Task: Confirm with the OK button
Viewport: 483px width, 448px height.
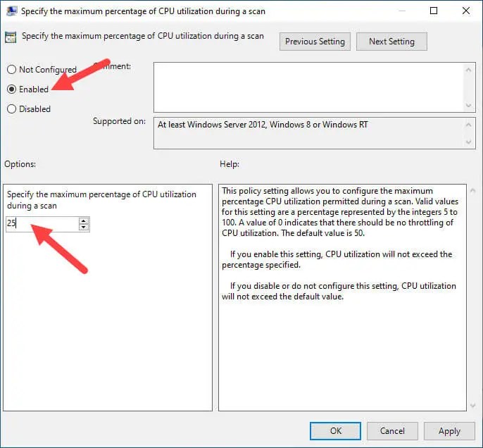Action: [335, 431]
